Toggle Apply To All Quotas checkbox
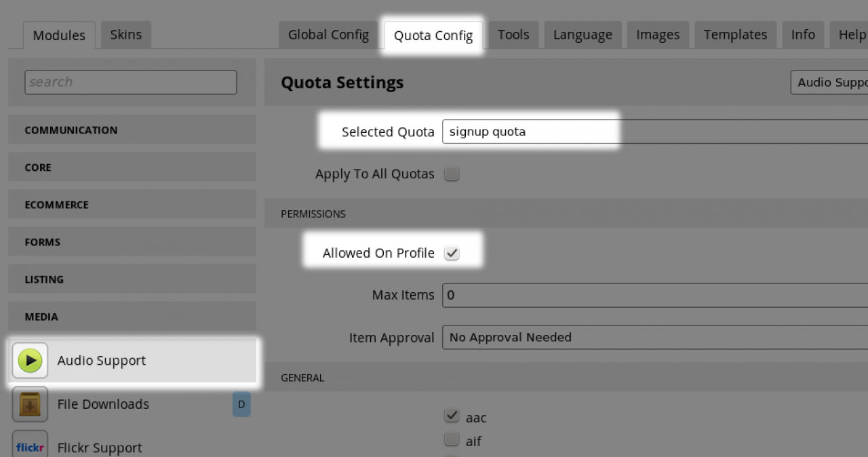This screenshot has height=457, width=868. tap(452, 174)
